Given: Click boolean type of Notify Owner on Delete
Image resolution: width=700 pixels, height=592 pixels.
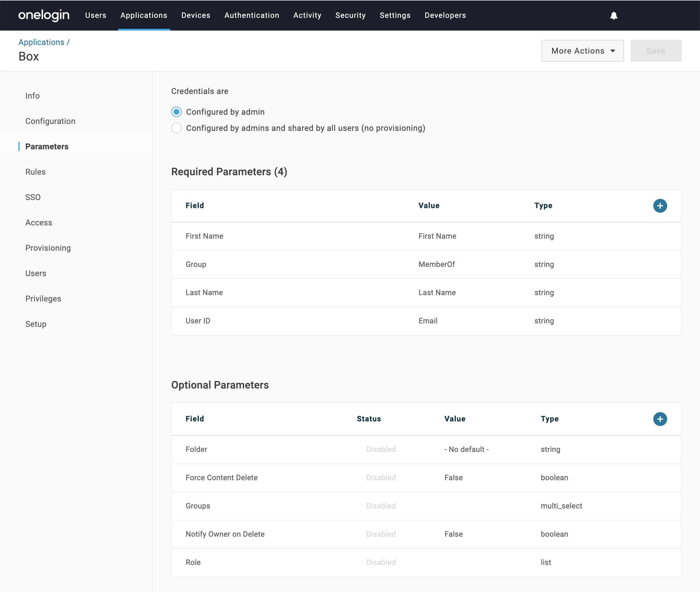Looking at the screenshot, I should point(554,534).
